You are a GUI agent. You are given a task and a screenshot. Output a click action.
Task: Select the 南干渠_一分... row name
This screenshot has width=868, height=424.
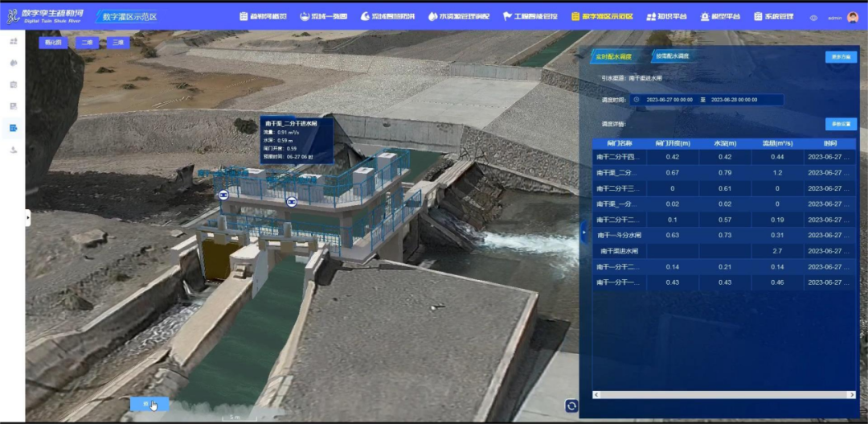[x=618, y=204]
